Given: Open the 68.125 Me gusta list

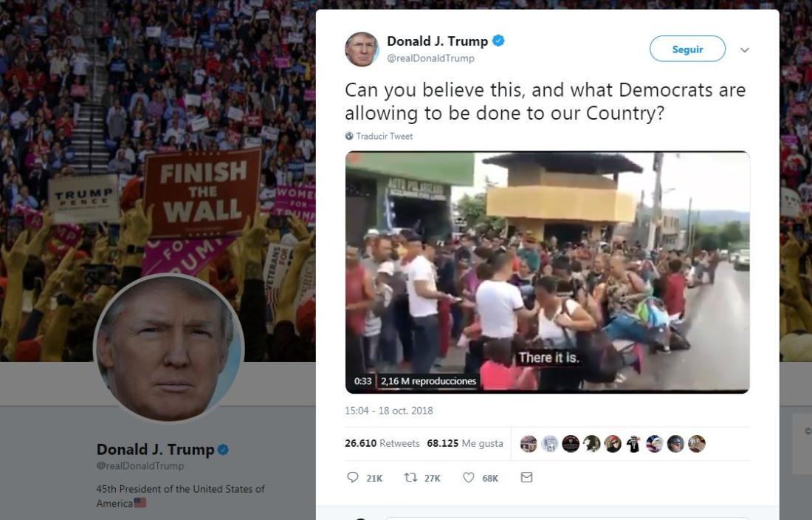Looking at the screenshot, I should pos(465,443).
